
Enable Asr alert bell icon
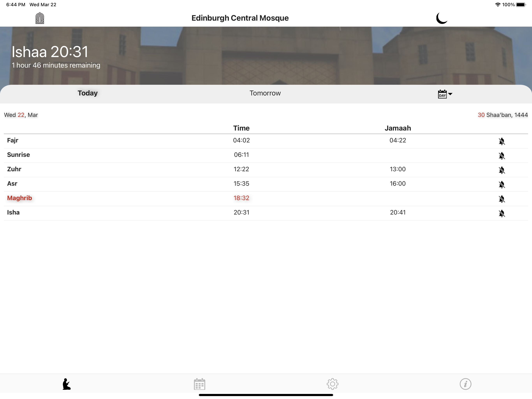pyautogui.click(x=501, y=184)
